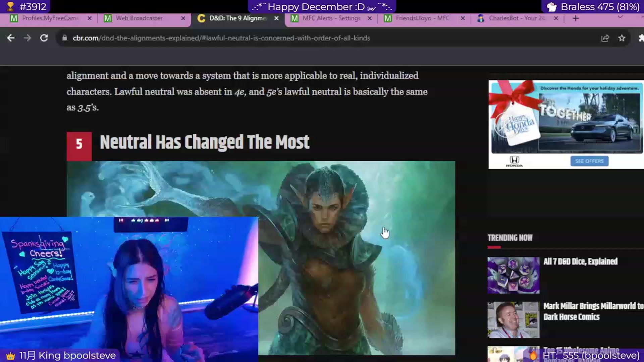Close the Profiles.MyFreeCams tab

90,18
